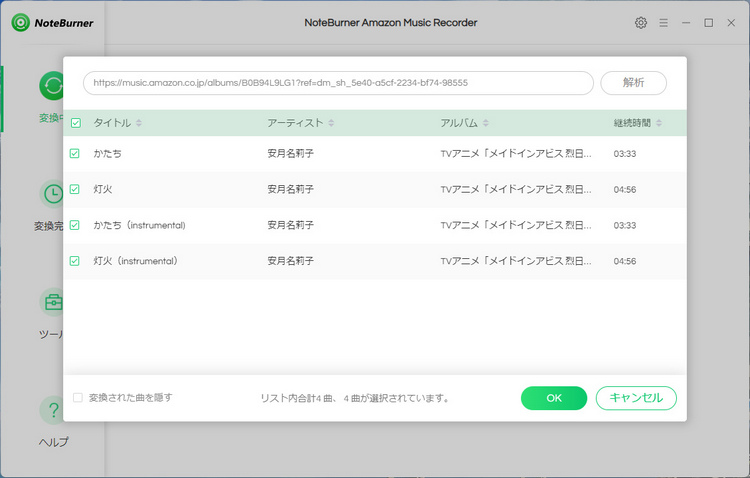Uncheck the first 灯火 track checkbox
The width and height of the screenshot is (750, 478).
pos(75,189)
